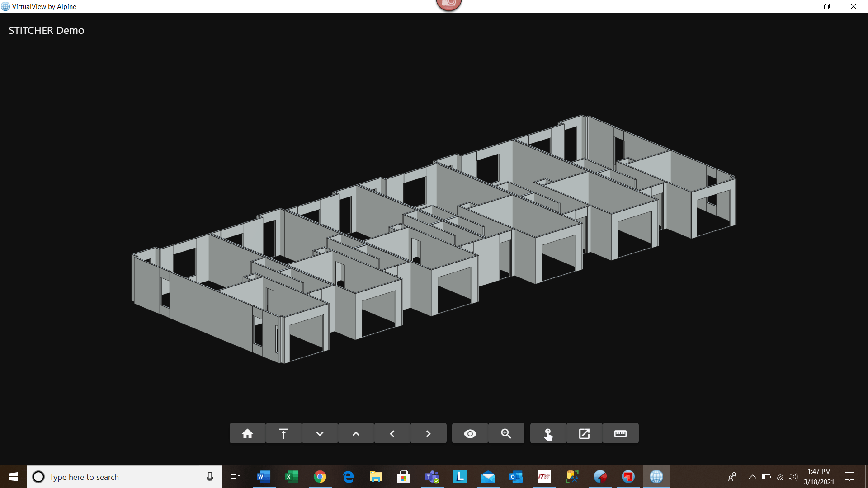Open Microsoft Word from taskbar

pos(264,477)
